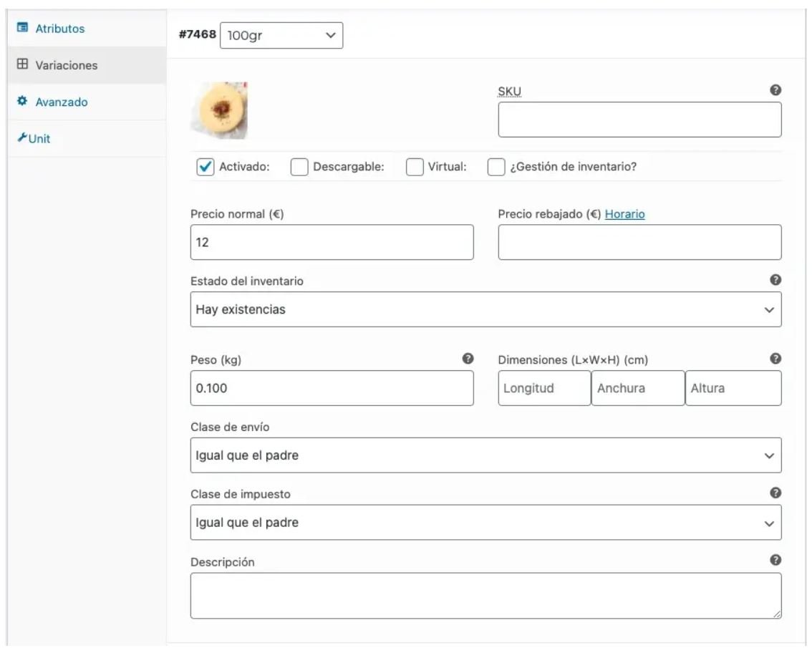Uncheck the Activado checkbox
The image size is (812, 653).
[205, 167]
